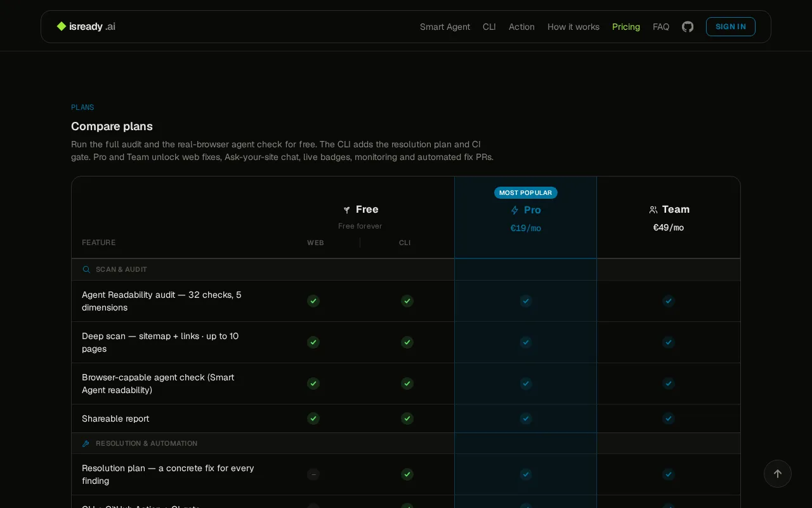
Task: Click Free CLI checkmark for Resolution plan
Action: click(x=407, y=474)
